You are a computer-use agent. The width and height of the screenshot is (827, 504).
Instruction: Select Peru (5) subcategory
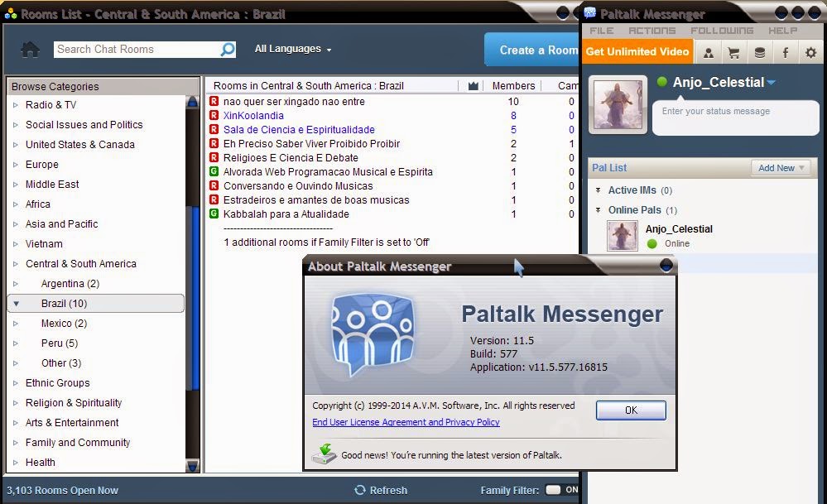[60, 343]
